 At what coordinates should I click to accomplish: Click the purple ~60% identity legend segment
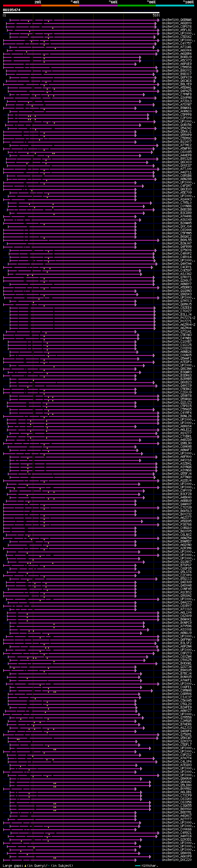(99, 6)
